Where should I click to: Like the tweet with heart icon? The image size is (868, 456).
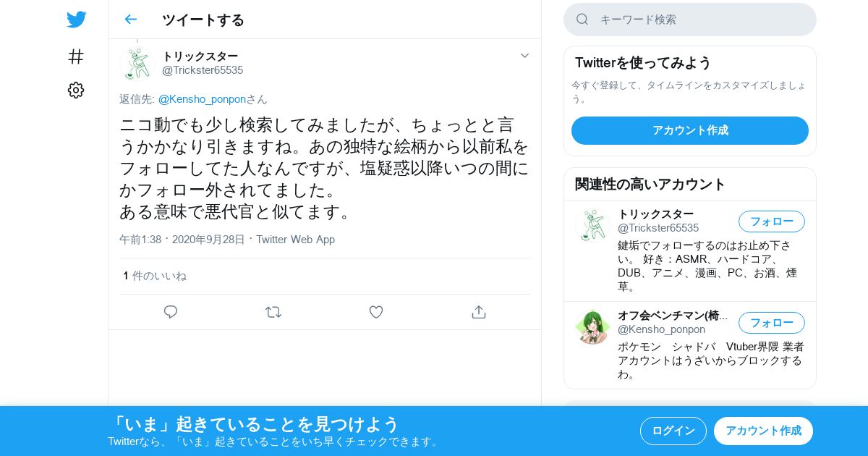tap(376, 312)
